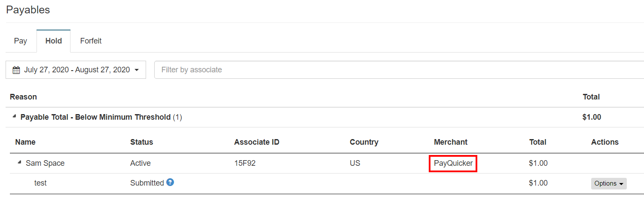Click the Associate ID column header
Viewport: 644px width, 214px height.
point(256,142)
